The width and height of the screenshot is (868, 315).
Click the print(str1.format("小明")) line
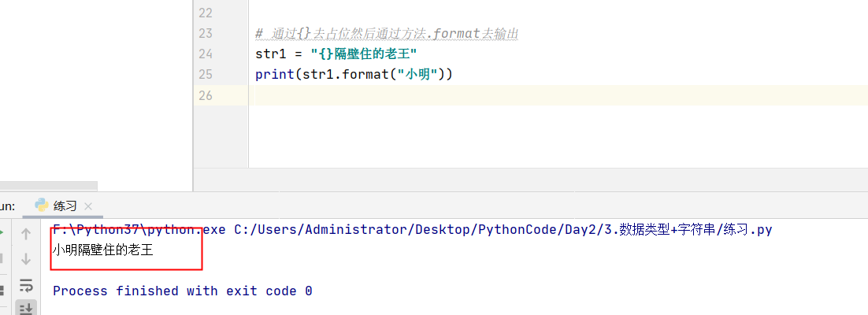point(354,74)
